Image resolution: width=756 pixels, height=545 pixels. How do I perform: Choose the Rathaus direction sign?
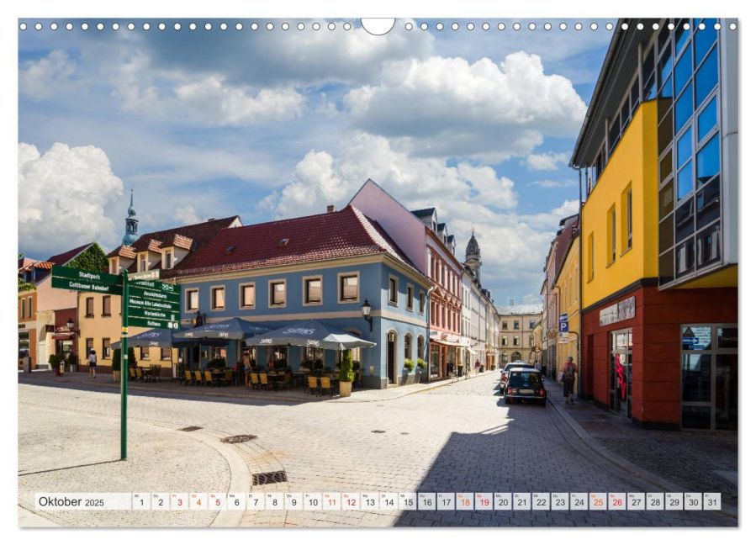(153, 324)
